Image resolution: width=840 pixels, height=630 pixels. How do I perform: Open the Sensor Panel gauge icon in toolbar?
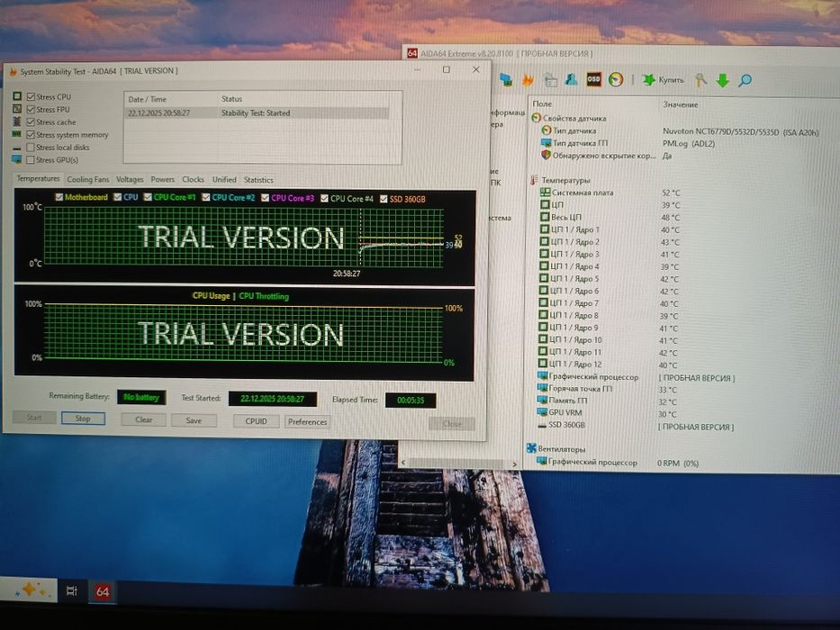coord(616,80)
